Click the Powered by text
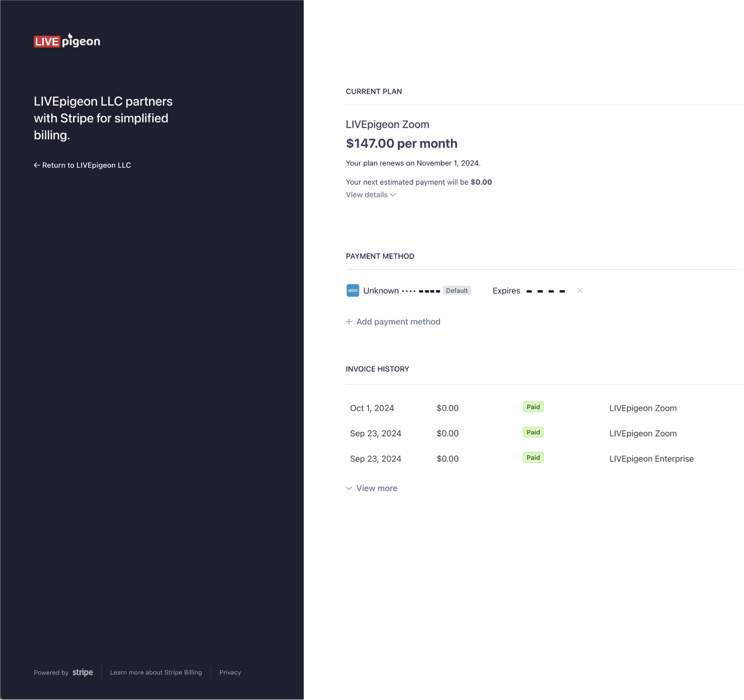The height and width of the screenshot is (700, 744). [51, 673]
